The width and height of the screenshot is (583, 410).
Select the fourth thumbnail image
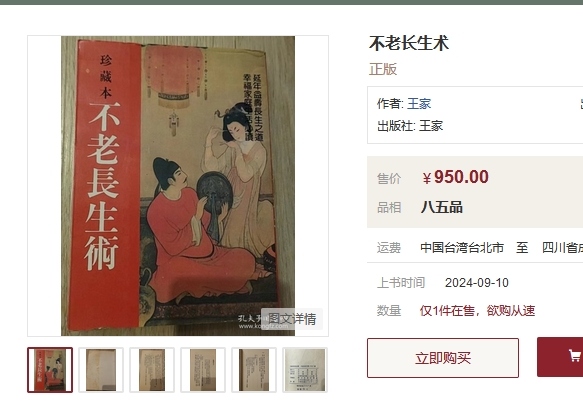coord(203,370)
